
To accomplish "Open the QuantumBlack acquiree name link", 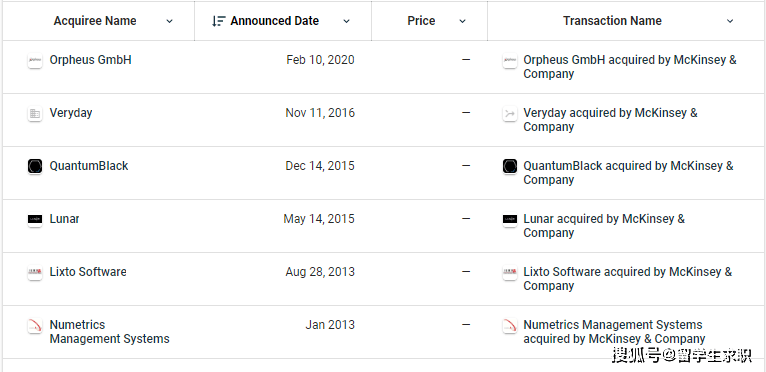I will [x=89, y=166].
